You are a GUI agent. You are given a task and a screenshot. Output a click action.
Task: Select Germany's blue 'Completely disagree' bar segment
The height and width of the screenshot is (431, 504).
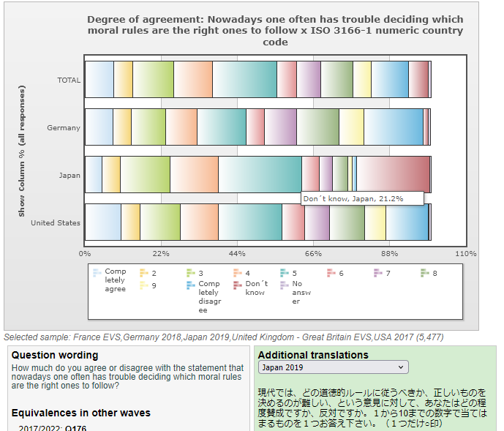pos(394,127)
